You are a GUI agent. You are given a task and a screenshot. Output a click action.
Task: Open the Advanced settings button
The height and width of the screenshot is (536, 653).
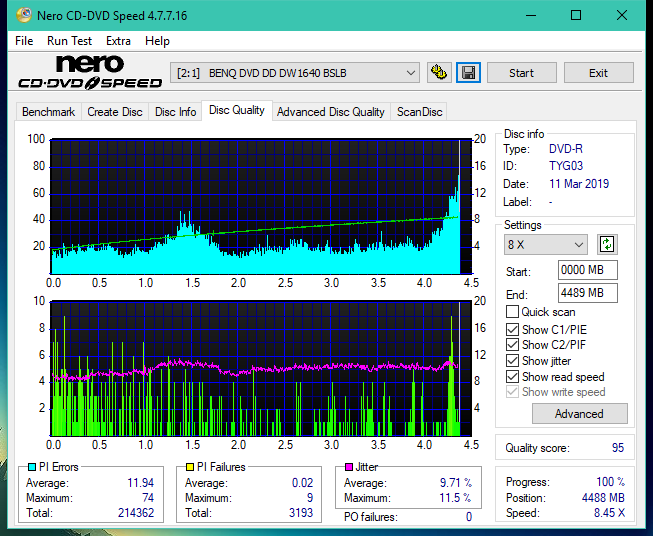coord(579,414)
